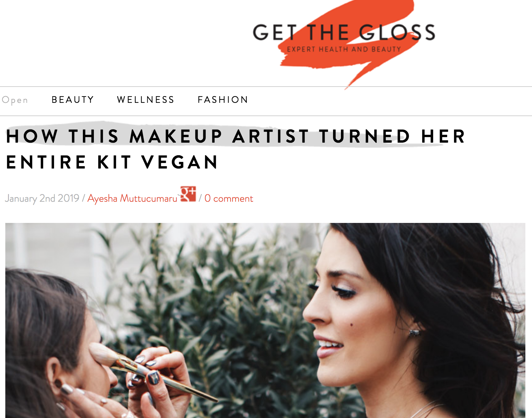Click the Expert Health and Beauty tagline
The width and height of the screenshot is (532, 418).
(x=344, y=49)
